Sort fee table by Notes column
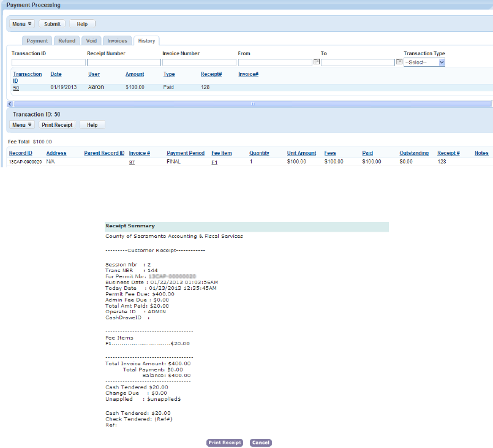 (481, 153)
